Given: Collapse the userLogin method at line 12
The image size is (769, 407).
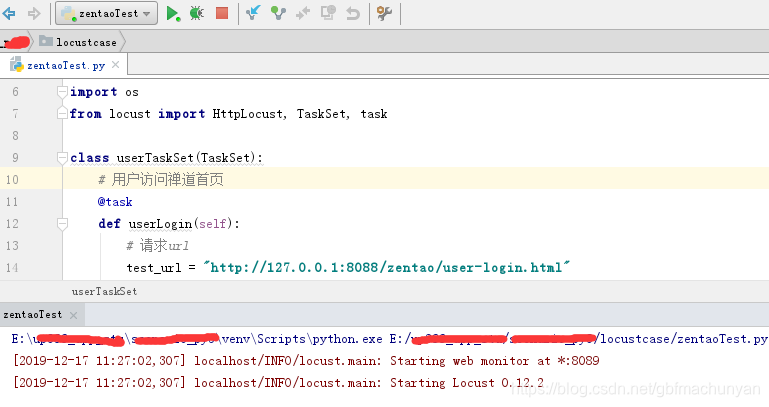Looking at the screenshot, I should 62,224.
